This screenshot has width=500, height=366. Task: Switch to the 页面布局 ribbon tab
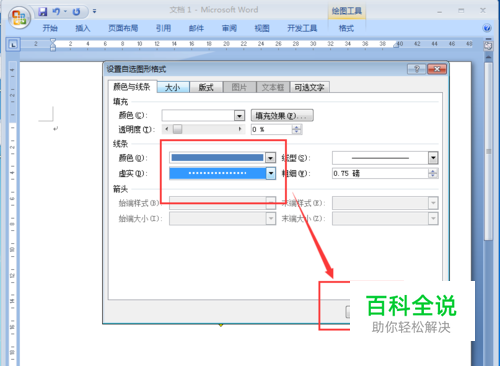pos(123,28)
